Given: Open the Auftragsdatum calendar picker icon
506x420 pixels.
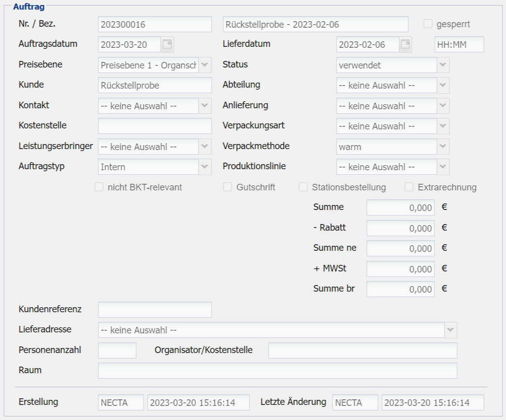Looking at the screenshot, I should (167, 44).
